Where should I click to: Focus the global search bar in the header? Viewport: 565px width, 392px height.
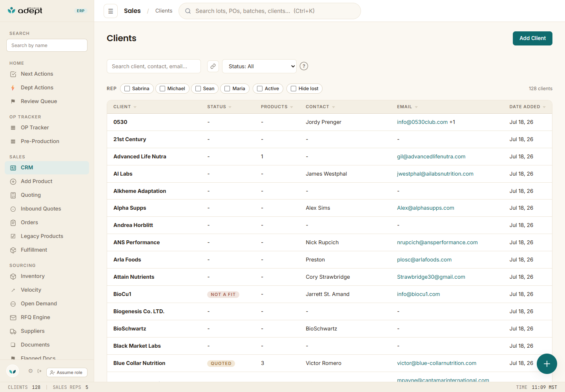[x=270, y=11]
